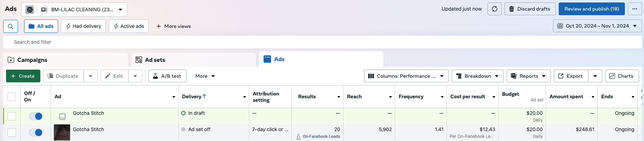The image size is (644, 141).
Task: Toggle off the draft Gotcha Stitch ad
Action: pyautogui.click(x=36, y=116)
